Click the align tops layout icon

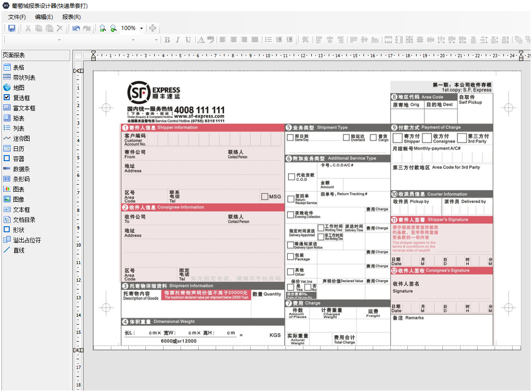click(354, 40)
